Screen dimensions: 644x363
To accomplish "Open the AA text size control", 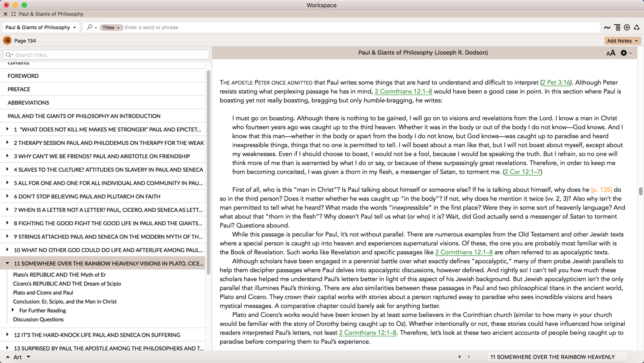I will (610, 53).
